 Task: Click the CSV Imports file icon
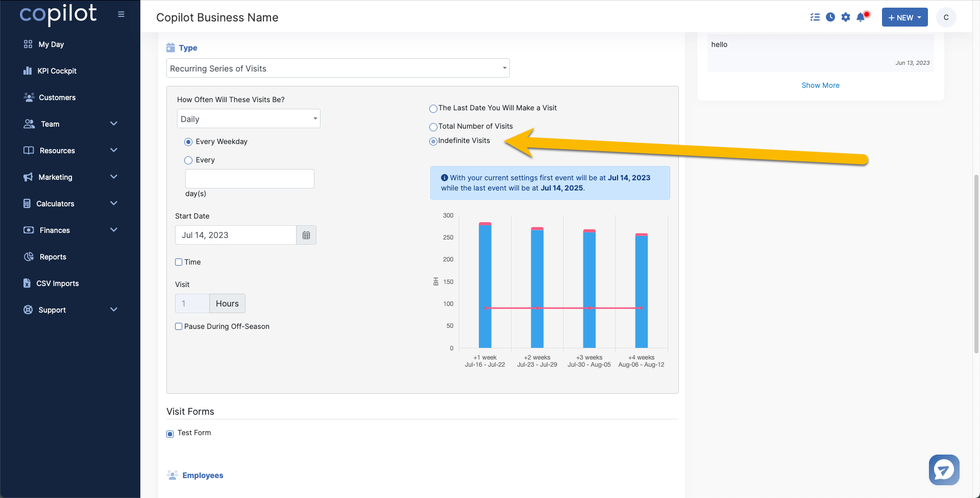tap(27, 283)
